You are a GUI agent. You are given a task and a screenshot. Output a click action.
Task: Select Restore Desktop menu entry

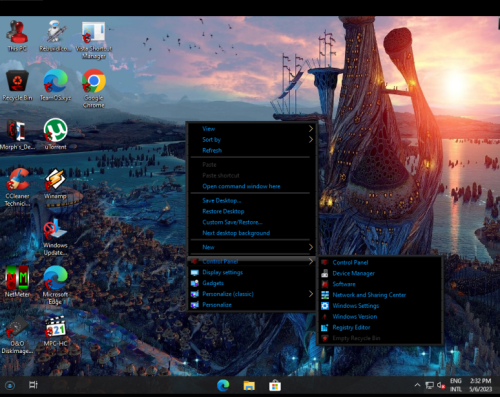[x=252, y=211]
